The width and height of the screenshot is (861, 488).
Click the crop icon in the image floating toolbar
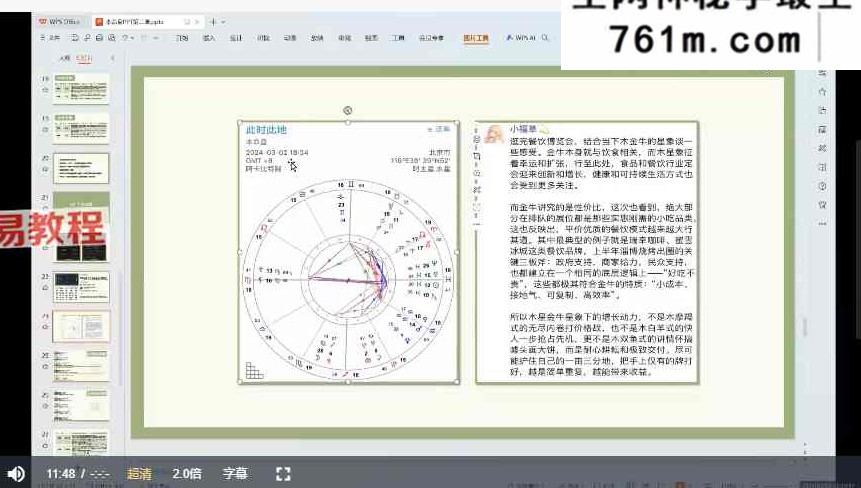pyautogui.click(x=477, y=156)
